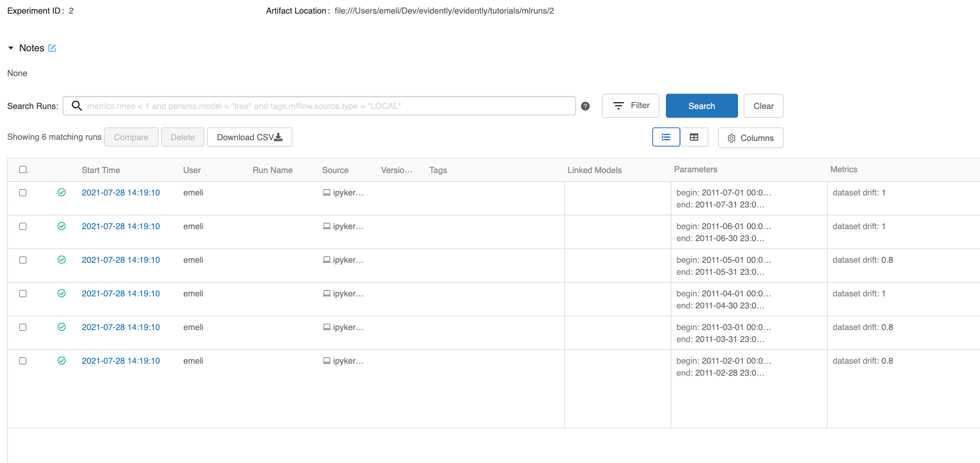Click the status checkmark of the 2011-05-01 run
The image size is (980, 463).
pos(61,260)
